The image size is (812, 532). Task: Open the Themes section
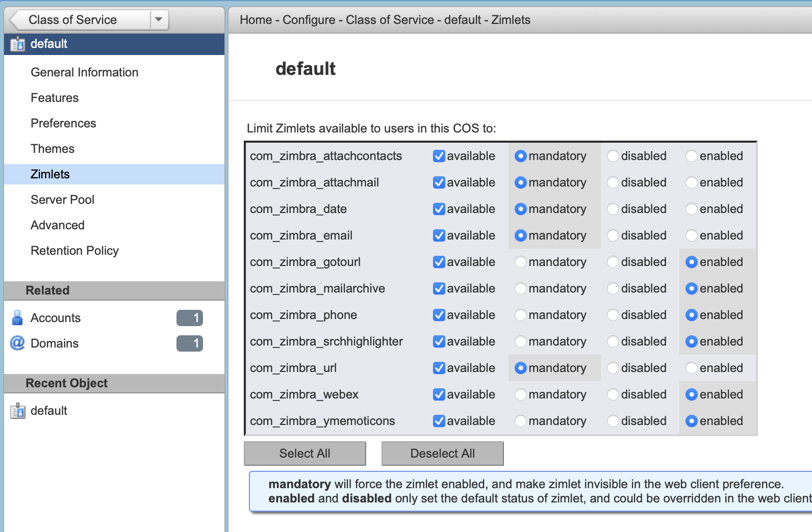click(x=53, y=149)
